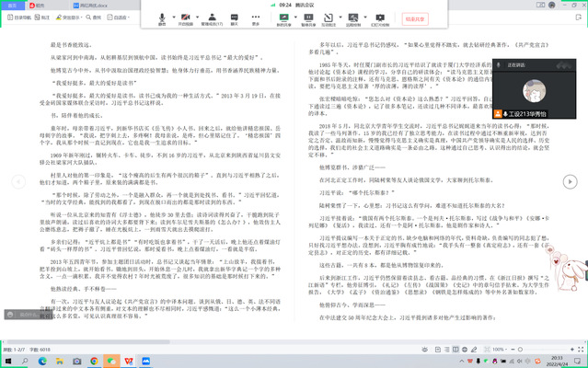Expand microphone options arrow
This screenshot has width=588, height=368.
click(x=174, y=17)
